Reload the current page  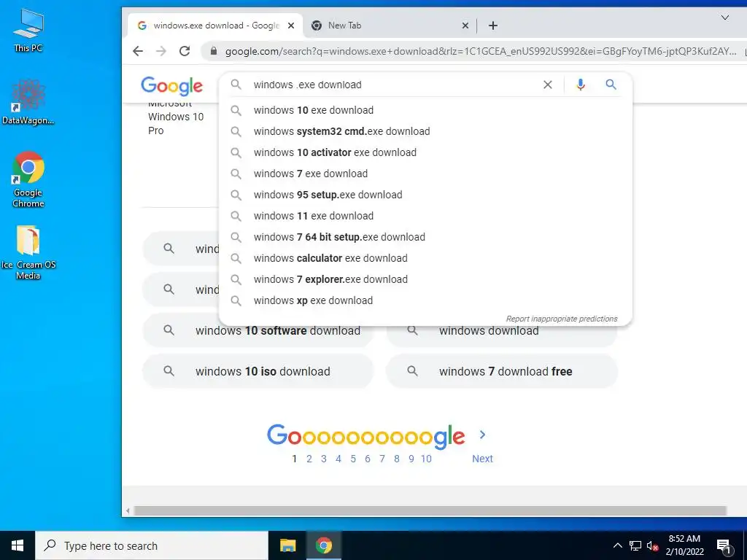coord(185,51)
